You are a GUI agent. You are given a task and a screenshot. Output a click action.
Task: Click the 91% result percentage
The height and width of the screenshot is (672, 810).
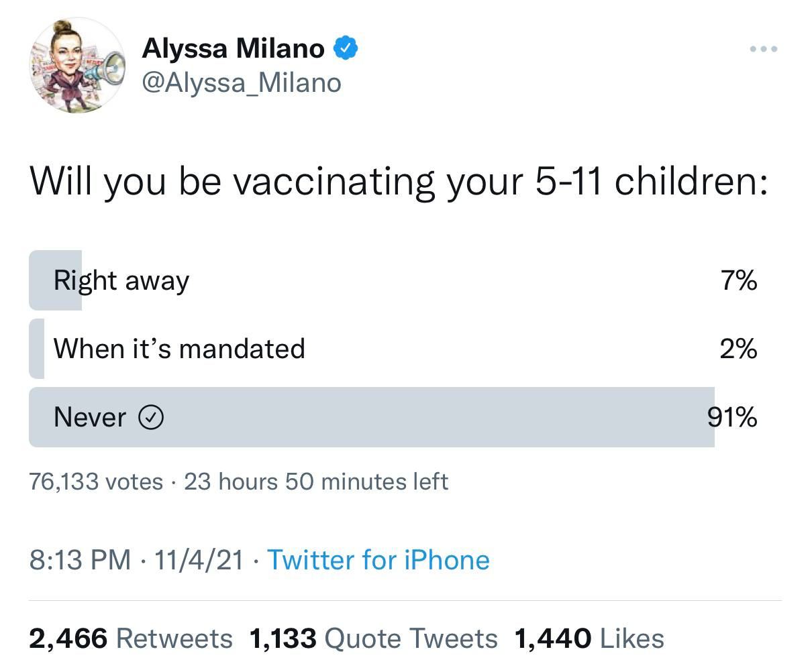(732, 417)
